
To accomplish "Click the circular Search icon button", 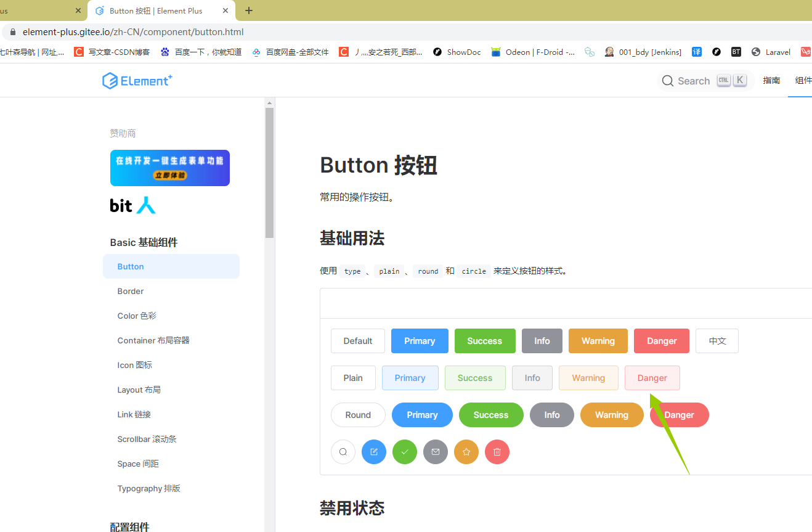I will pyautogui.click(x=343, y=452).
